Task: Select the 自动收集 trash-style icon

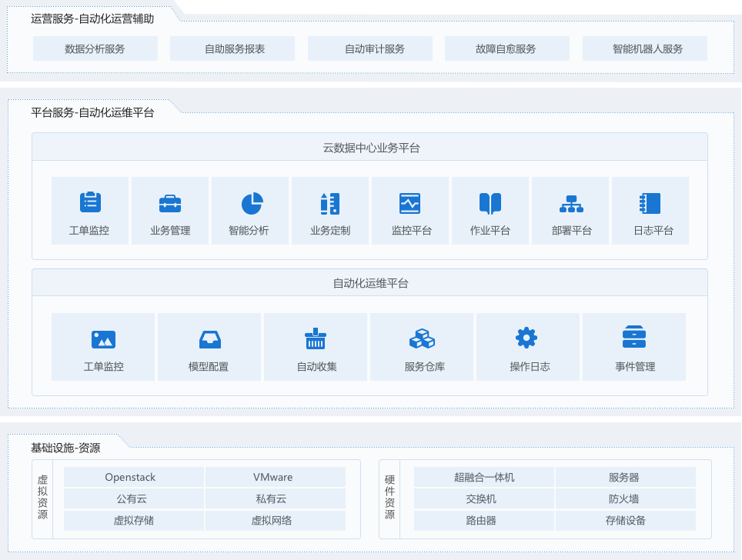Action: click(316, 337)
